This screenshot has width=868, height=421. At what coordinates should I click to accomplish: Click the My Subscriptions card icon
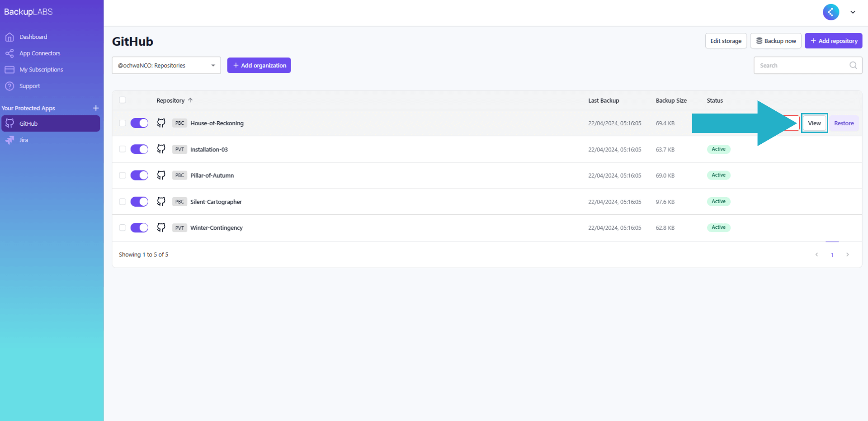point(9,70)
